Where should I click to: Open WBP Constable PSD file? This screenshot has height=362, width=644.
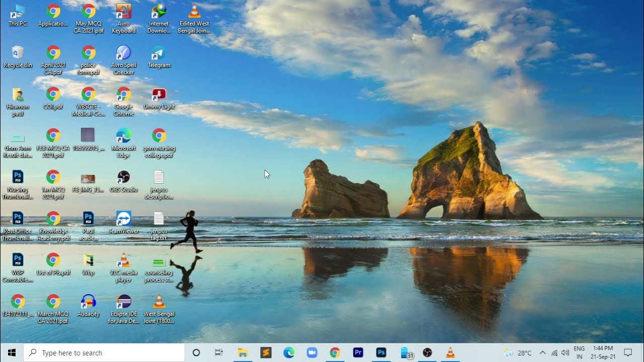[x=18, y=267]
